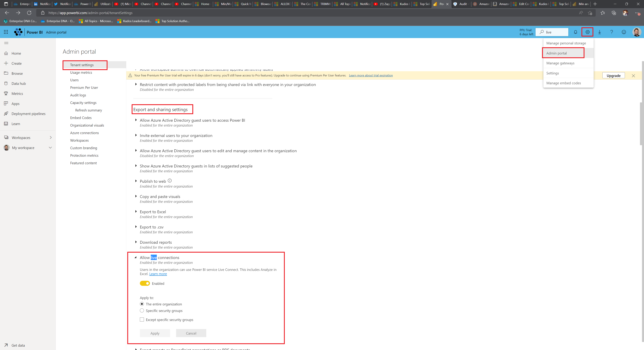Choose Manage embed codes menu entry
Screen dimensions: 644x350
click(568, 83)
